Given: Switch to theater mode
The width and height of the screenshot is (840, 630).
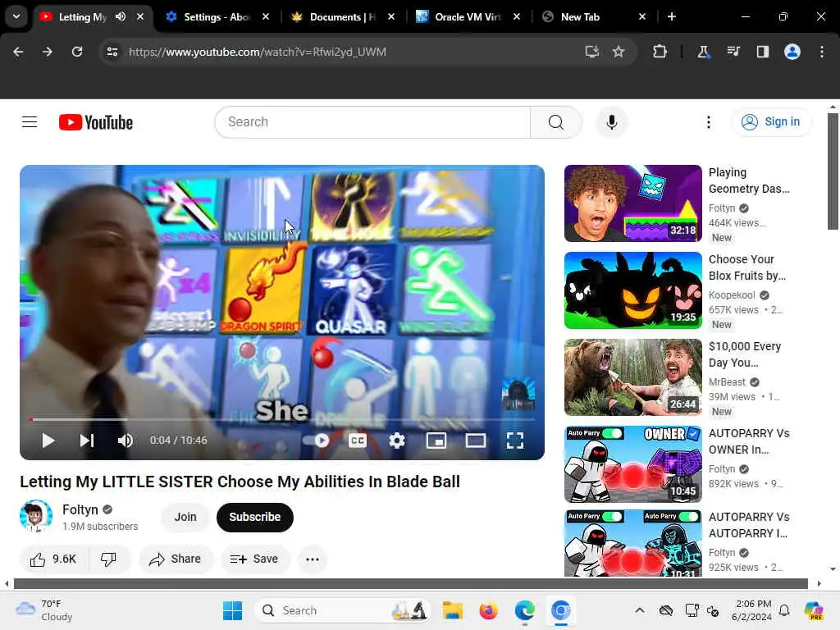Looking at the screenshot, I should coord(475,441).
